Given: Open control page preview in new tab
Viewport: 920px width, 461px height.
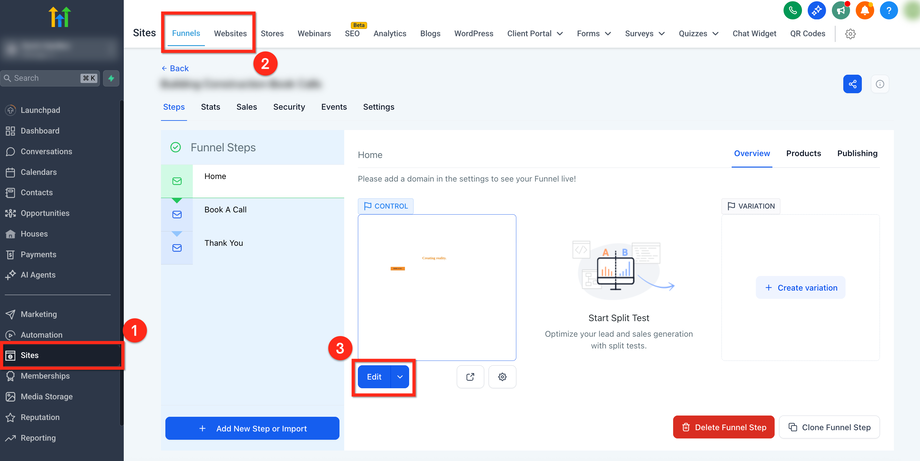Looking at the screenshot, I should 470,377.
